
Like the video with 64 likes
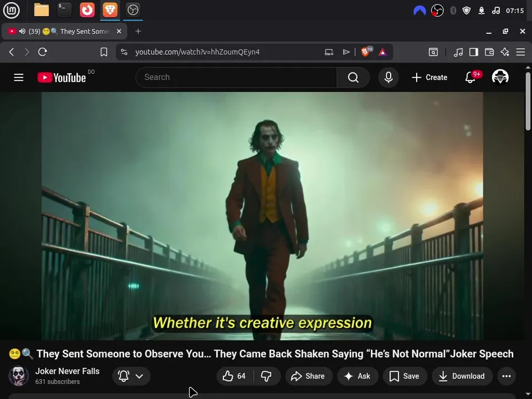tap(234, 376)
